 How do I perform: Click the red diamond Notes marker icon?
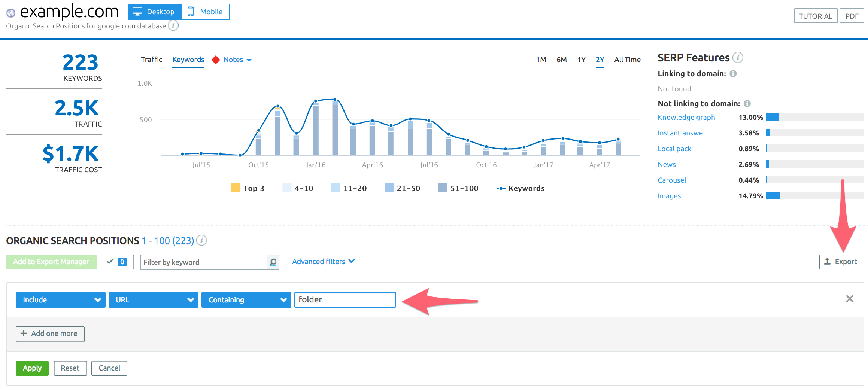coord(216,60)
